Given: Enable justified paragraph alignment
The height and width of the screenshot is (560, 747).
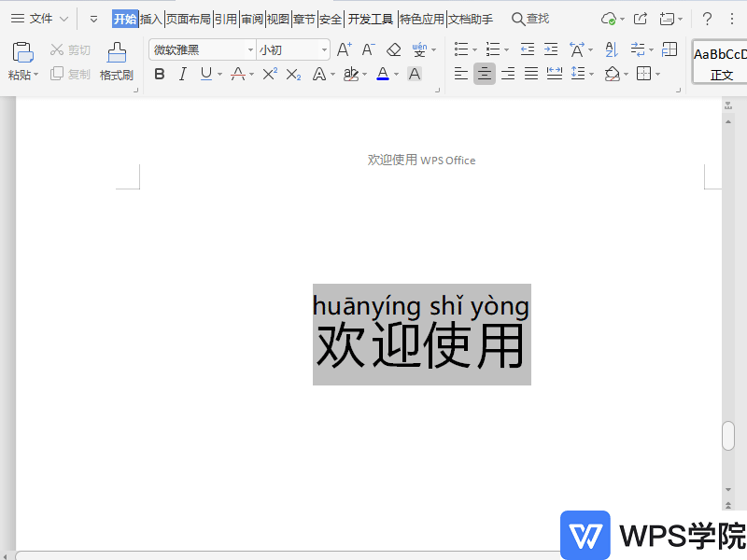Looking at the screenshot, I should click(530, 74).
